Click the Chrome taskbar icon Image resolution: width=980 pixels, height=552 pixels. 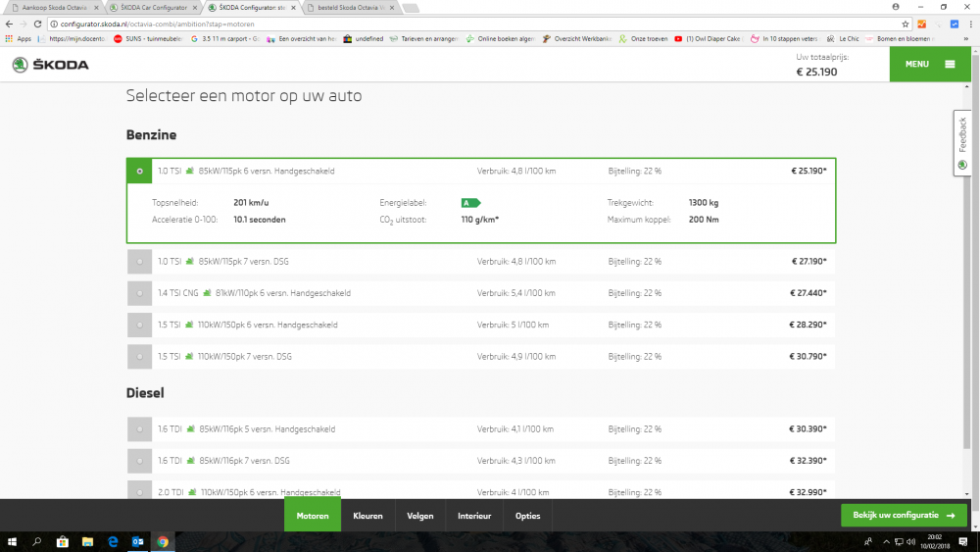click(163, 542)
